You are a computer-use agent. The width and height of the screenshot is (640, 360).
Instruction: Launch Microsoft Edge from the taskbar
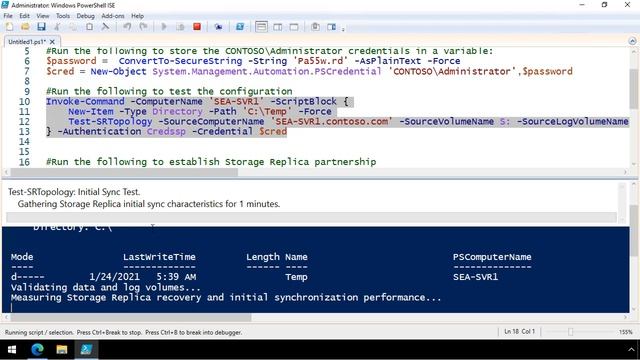click(x=37, y=350)
